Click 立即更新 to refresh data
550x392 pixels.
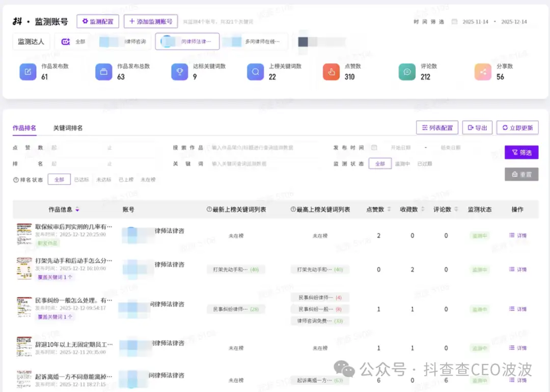pyautogui.click(x=517, y=128)
